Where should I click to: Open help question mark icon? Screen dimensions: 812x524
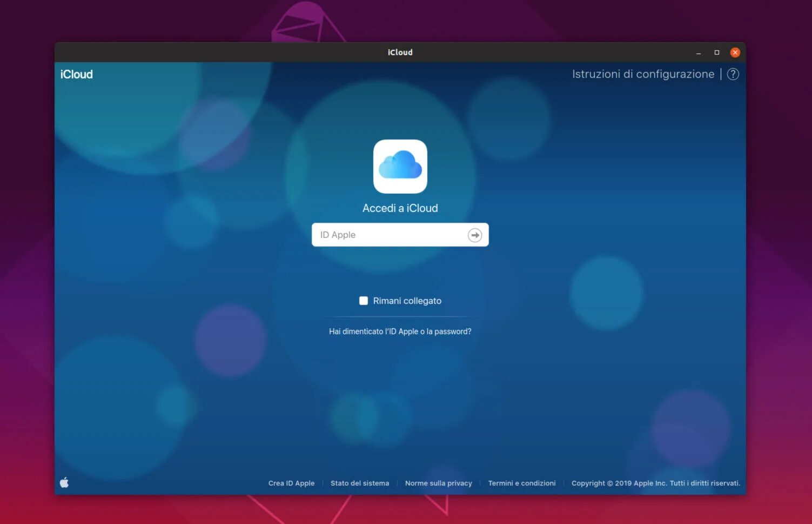pyautogui.click(x=733, y=74)
